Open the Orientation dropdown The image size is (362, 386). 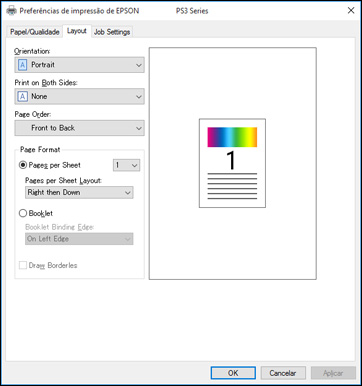click(x=79, y=65)
